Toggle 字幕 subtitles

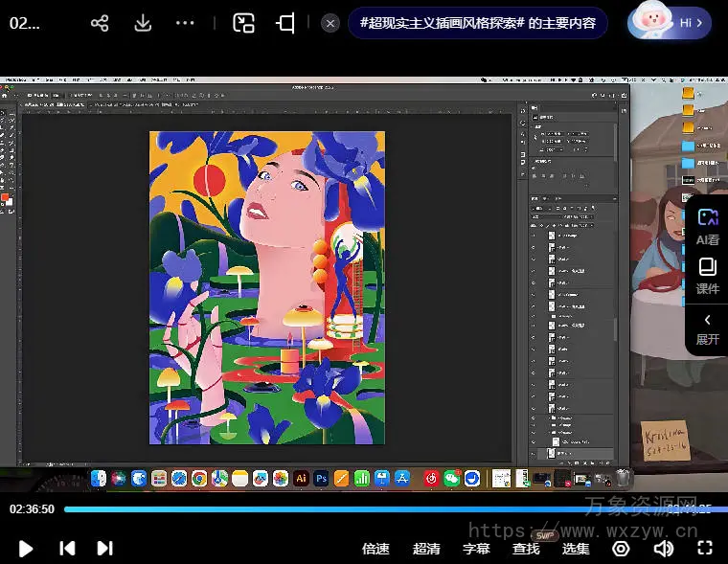(x=476, y=549)
